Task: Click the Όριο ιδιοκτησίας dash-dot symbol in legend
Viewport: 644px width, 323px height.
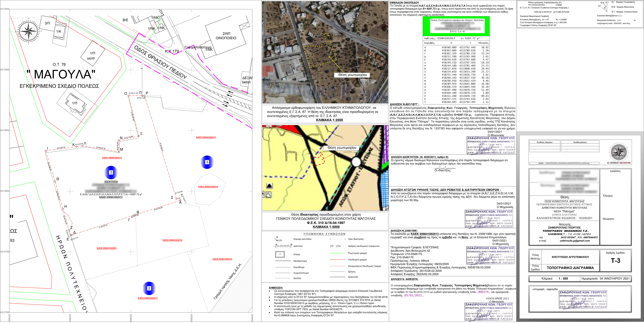Action: coord(337,239)
